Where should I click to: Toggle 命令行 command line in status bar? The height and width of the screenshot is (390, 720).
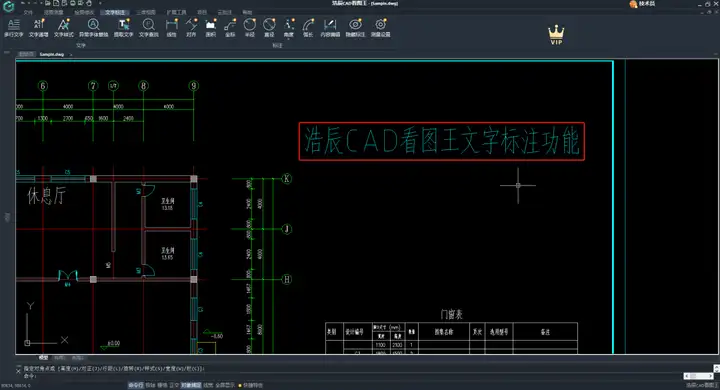click(135, 385)
